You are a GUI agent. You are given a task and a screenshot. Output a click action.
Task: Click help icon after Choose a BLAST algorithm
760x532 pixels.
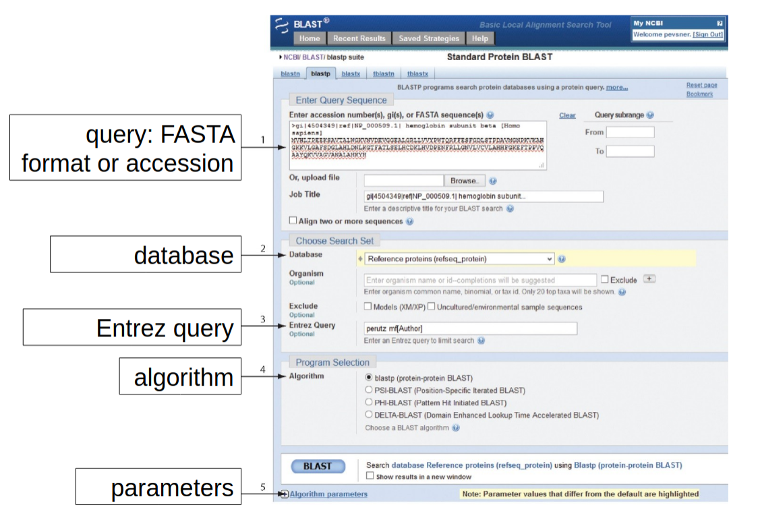point(456,428)
